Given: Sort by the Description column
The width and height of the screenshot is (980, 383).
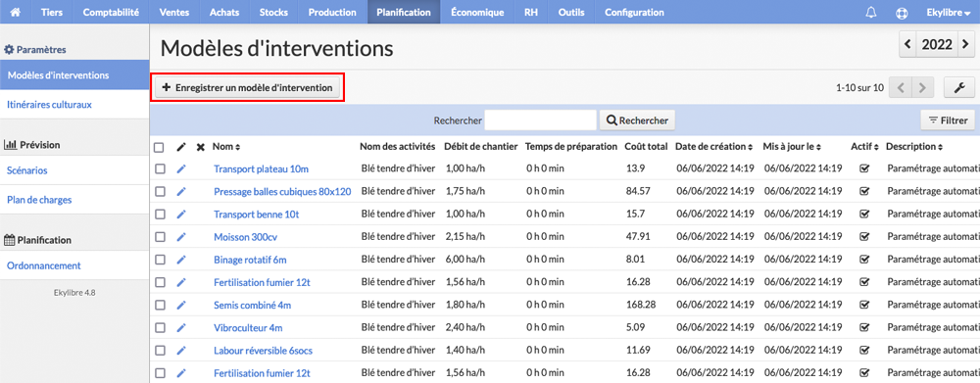Looking at the screenshot, I should (x=914, y=147).
